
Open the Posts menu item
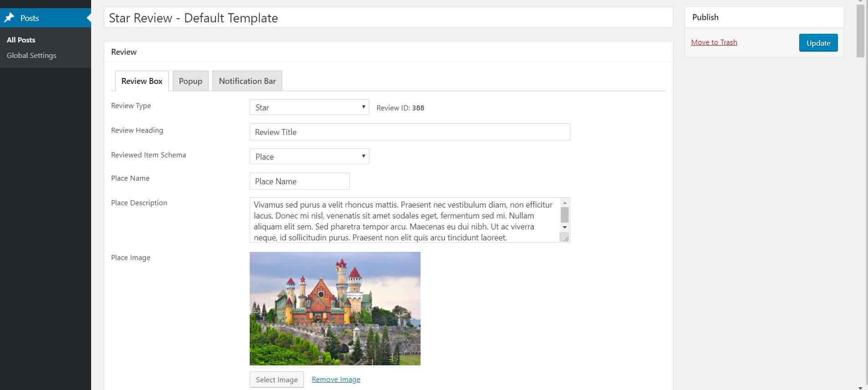pyautogui.click(x=46, y=18)
